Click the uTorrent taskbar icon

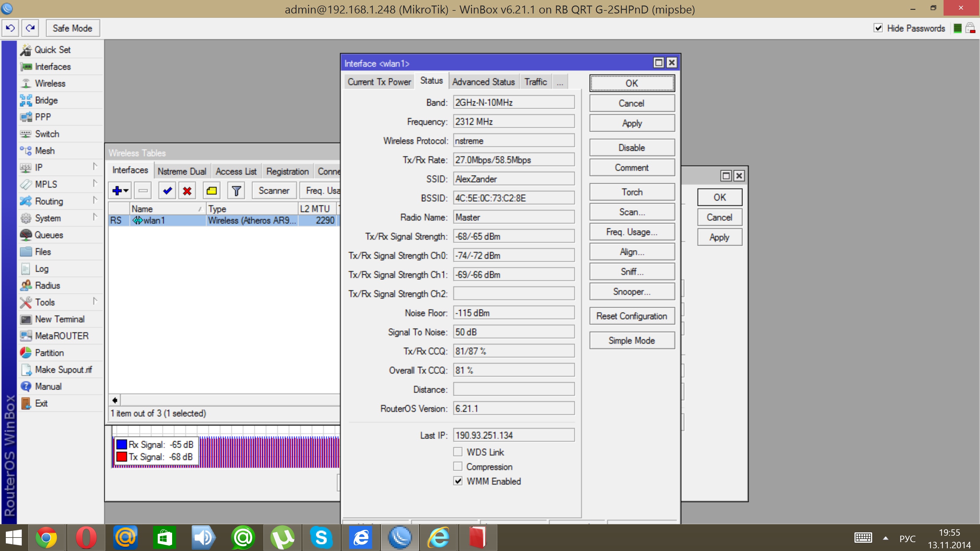click(282, 538)
